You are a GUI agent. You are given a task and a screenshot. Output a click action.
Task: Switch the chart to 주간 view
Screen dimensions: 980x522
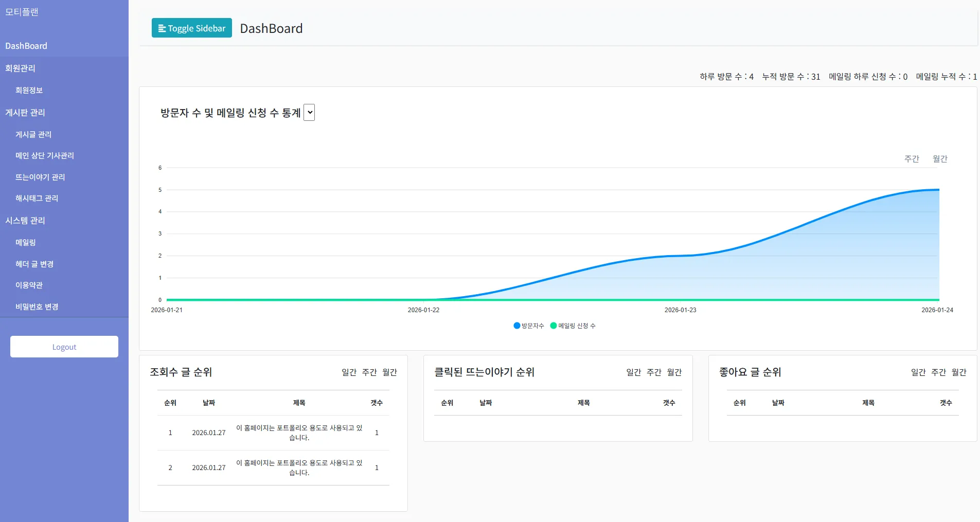(911, 159)
